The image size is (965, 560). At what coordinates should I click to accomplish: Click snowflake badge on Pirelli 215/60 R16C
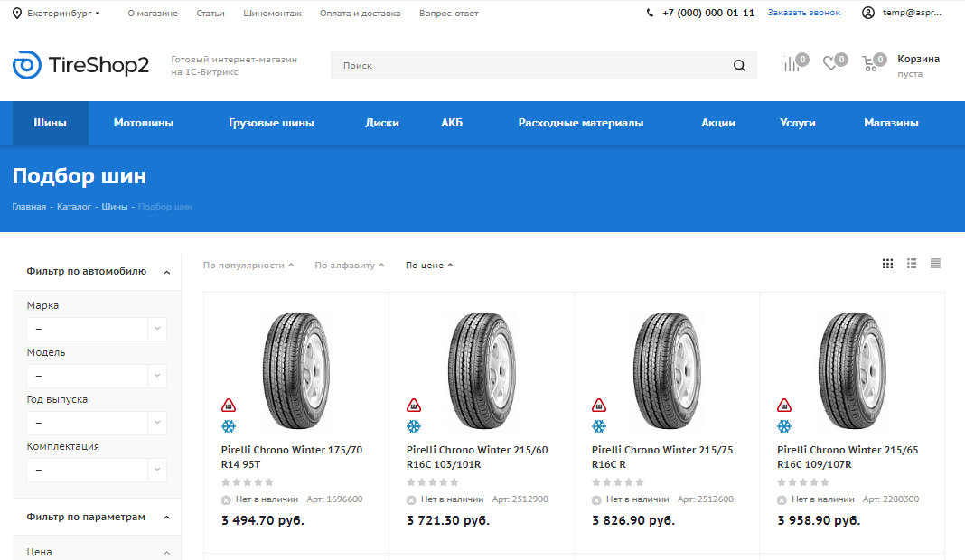pos(414,425)
